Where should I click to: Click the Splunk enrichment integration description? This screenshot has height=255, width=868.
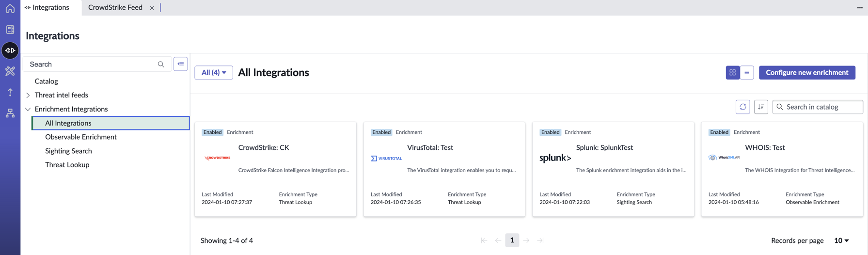point(631,171)
